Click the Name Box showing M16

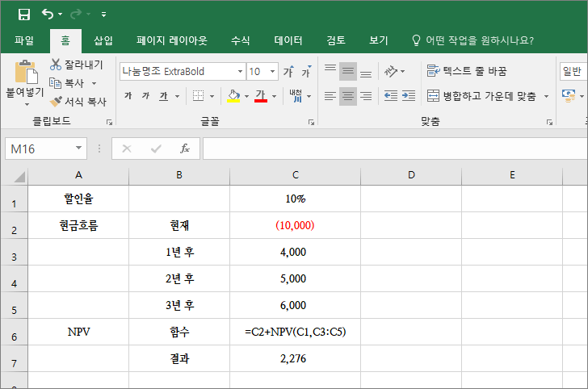[46, 148]
